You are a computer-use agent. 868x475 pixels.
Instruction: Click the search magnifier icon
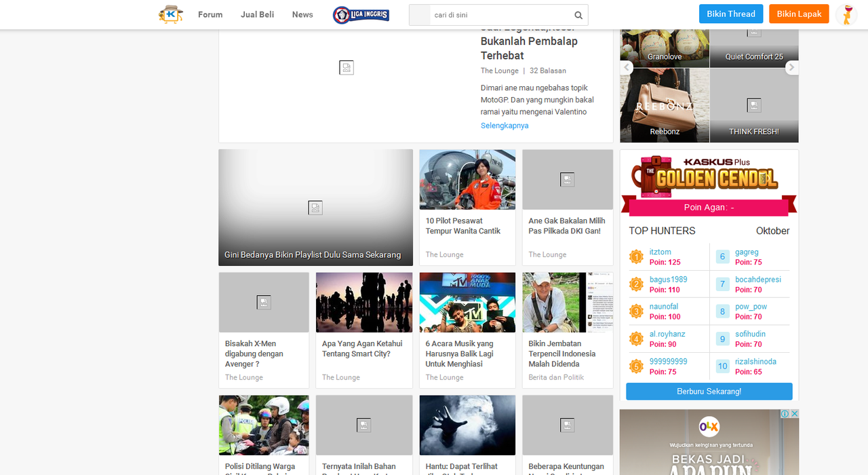click(x=578, y=15)
